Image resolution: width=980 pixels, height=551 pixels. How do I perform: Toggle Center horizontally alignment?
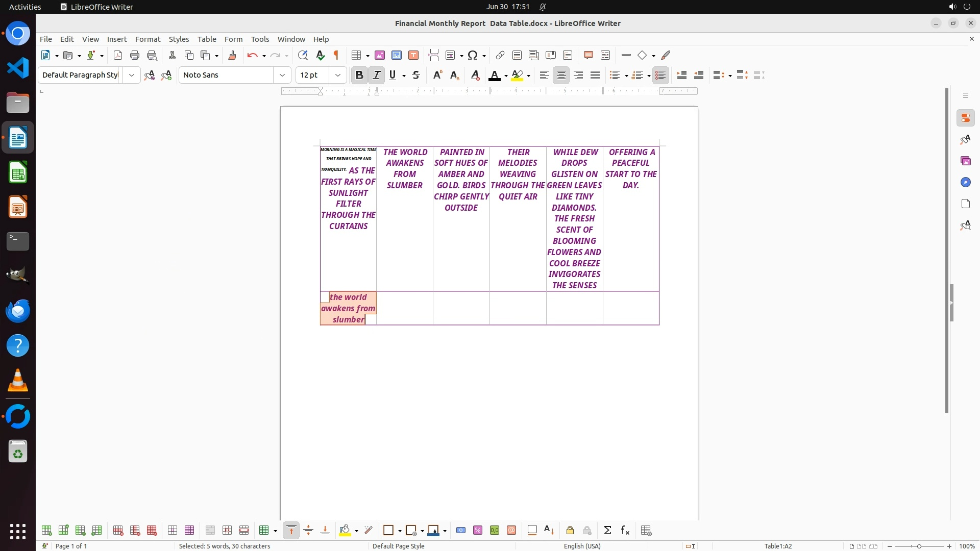pos(561,75)
